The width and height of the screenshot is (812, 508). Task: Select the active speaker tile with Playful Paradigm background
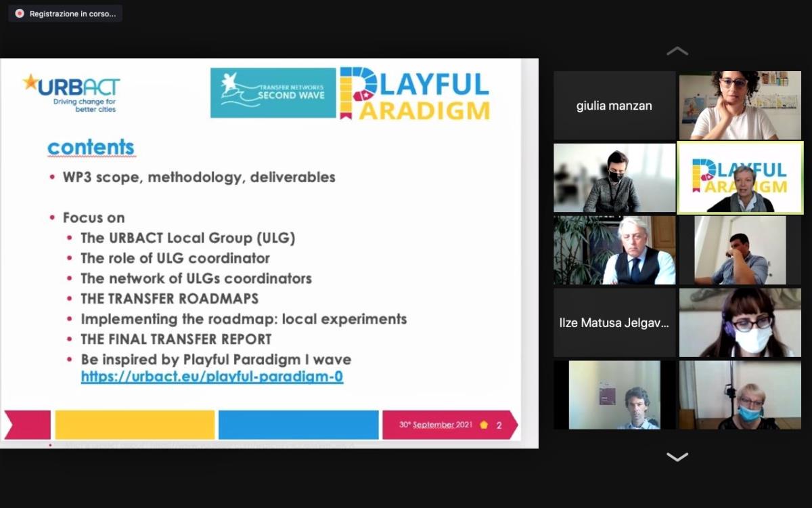(x=740, y=178)
